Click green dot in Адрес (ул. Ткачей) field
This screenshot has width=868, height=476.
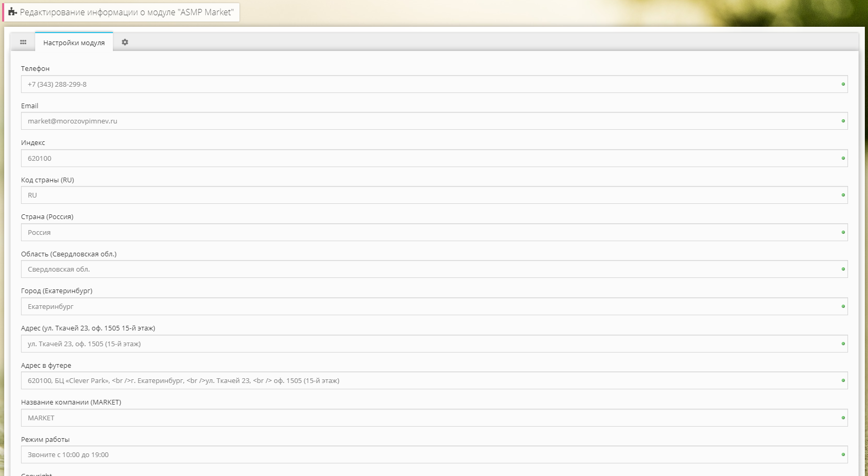point(843,344)
